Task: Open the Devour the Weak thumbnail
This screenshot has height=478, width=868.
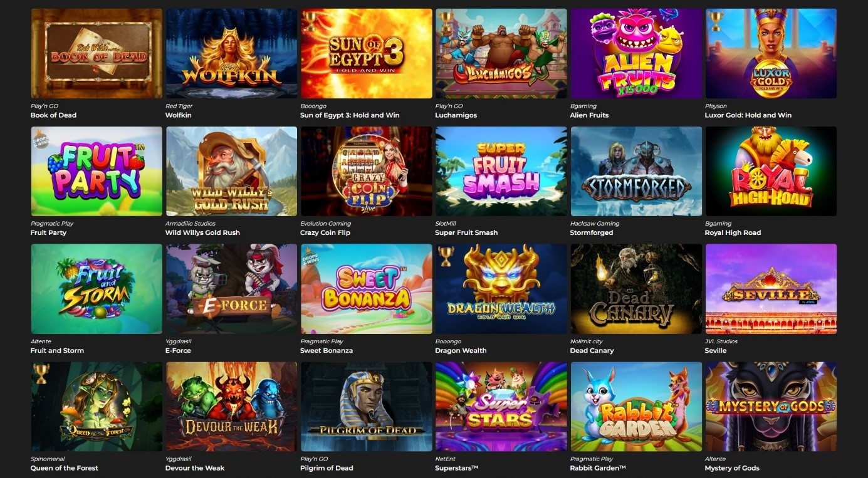Action: click(231, 407)
